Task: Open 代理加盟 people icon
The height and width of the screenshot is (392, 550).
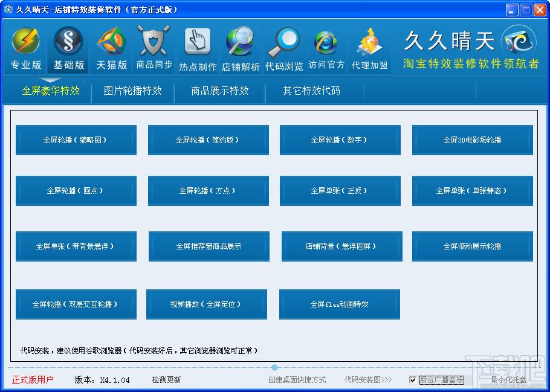Action: tap(369, 42)
